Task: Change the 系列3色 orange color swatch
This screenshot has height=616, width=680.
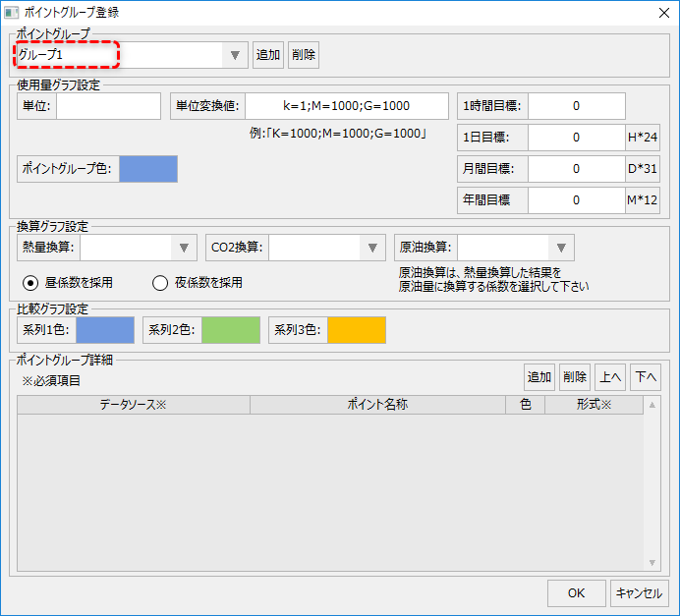Action: 356,330
